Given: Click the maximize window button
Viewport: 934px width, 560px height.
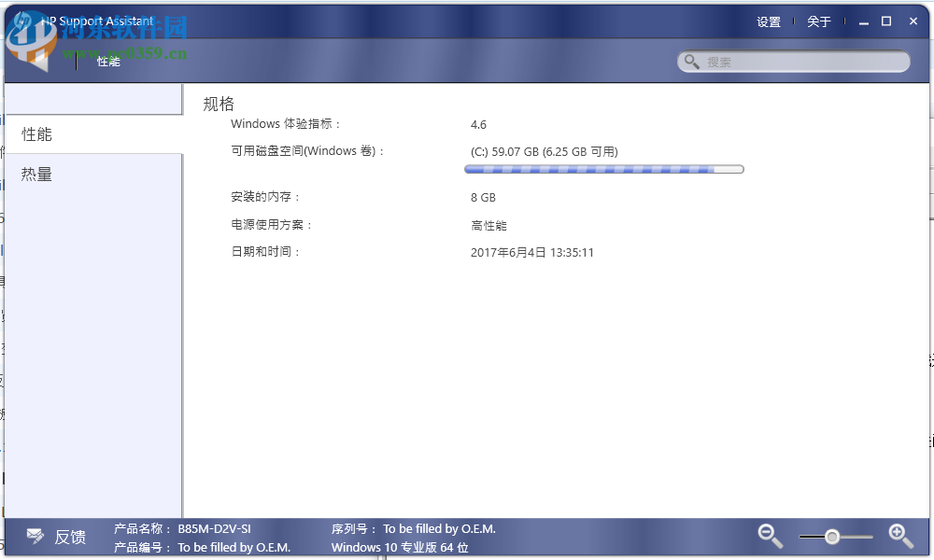Looking at the screenshot, I should click(x=885, y=20).
